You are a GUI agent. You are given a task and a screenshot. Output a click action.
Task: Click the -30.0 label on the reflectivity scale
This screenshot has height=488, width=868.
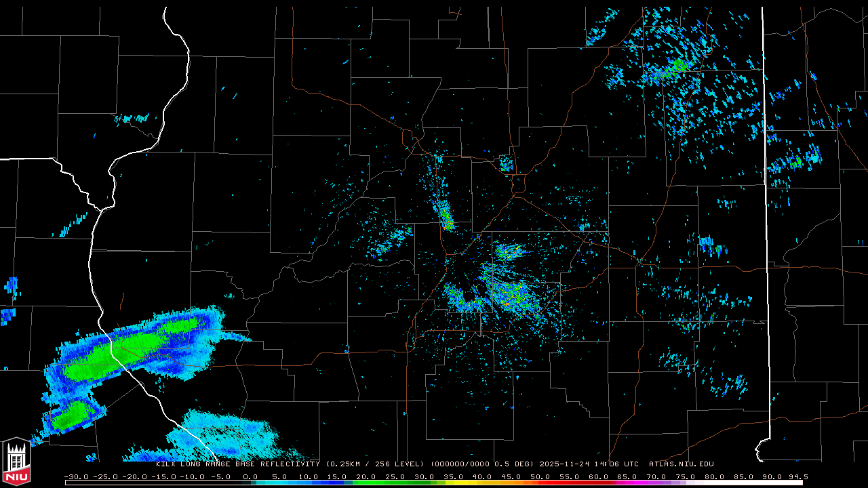pyautogui.click(x=77, y=476)
